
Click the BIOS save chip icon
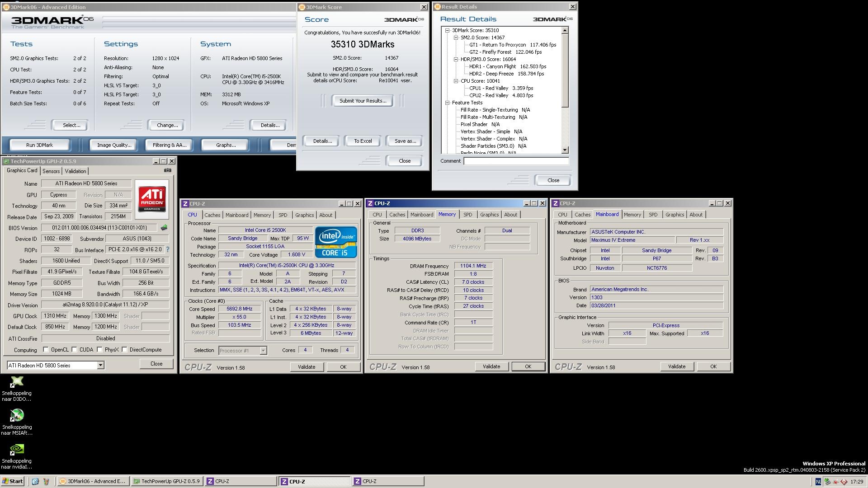(164, 228)
